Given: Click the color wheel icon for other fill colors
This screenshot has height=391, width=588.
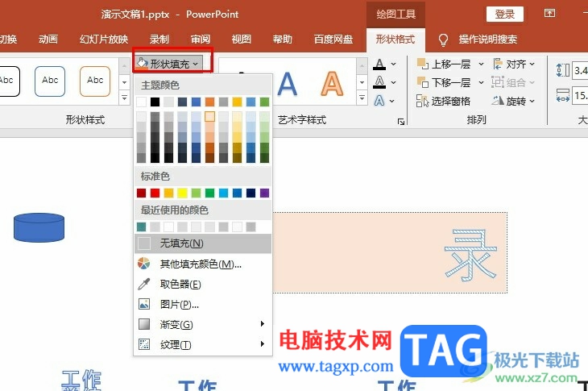Looking at the screenshot, I should 144,264.
